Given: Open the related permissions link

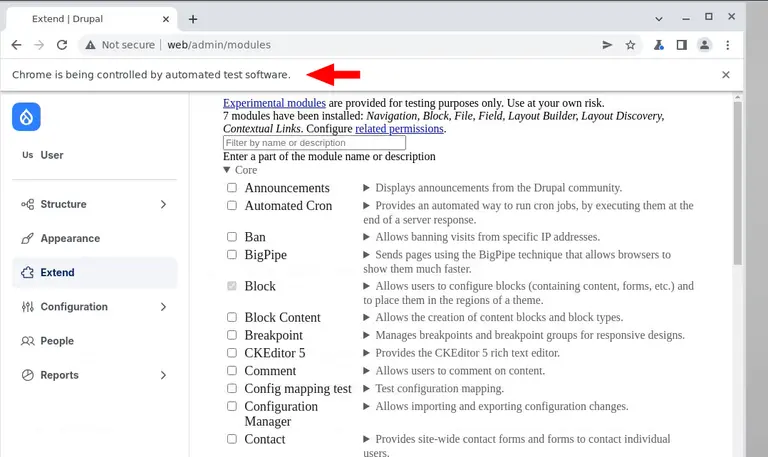Looking at the screenshot, I should coord(399,128).
